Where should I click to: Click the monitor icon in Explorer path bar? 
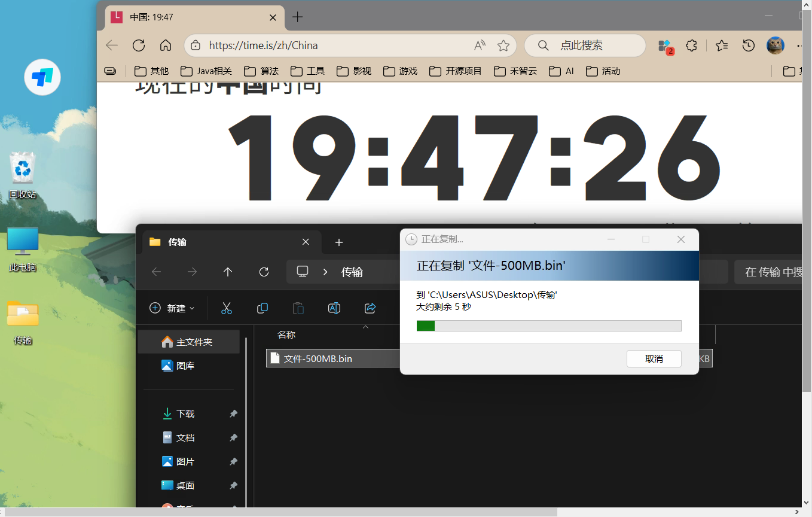(x=303, y=272)
